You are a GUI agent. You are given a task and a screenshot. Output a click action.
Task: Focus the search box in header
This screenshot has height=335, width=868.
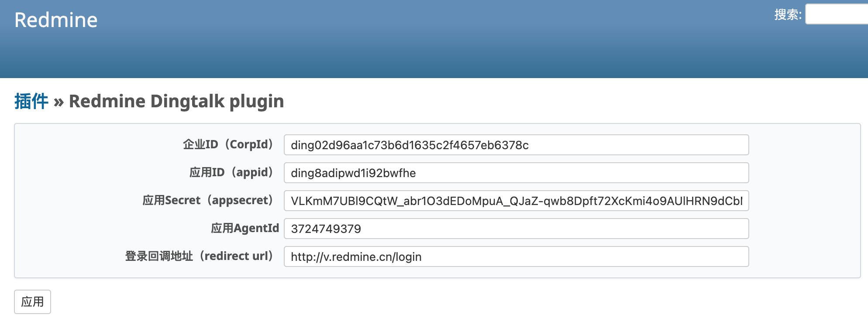tap(837, 14)
